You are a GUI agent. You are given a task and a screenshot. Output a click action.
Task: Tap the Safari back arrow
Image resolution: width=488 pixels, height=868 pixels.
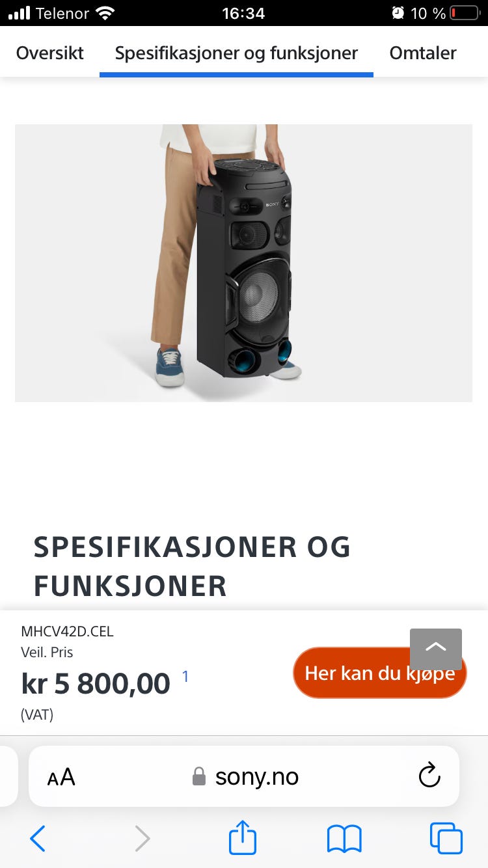tap(38, 838)
